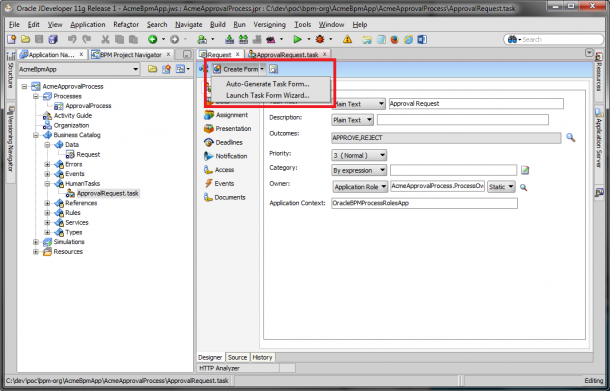The height and width of the screenshot is (391, 610).
Task: Open the Application Server side panel
Action: pyautogui.click(x=599, y=138)
